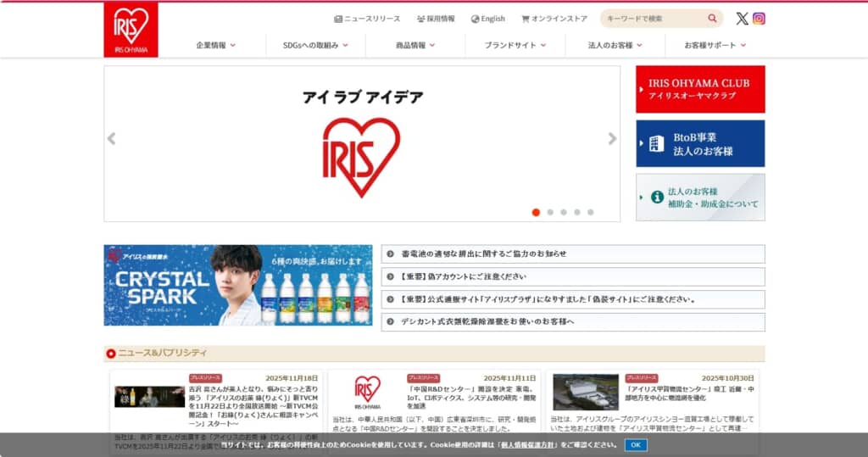Open オンラインストア shopping cart link
Viewport: 868px width, 457px height.
point(554,19)
